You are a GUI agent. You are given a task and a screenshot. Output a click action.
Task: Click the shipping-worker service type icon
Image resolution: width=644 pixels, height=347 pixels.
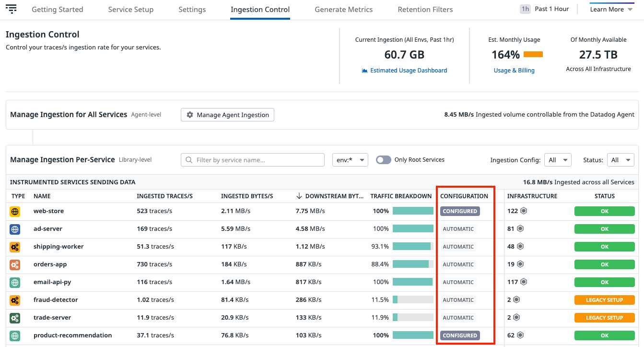pyautogui.click(x=15, y=247)
